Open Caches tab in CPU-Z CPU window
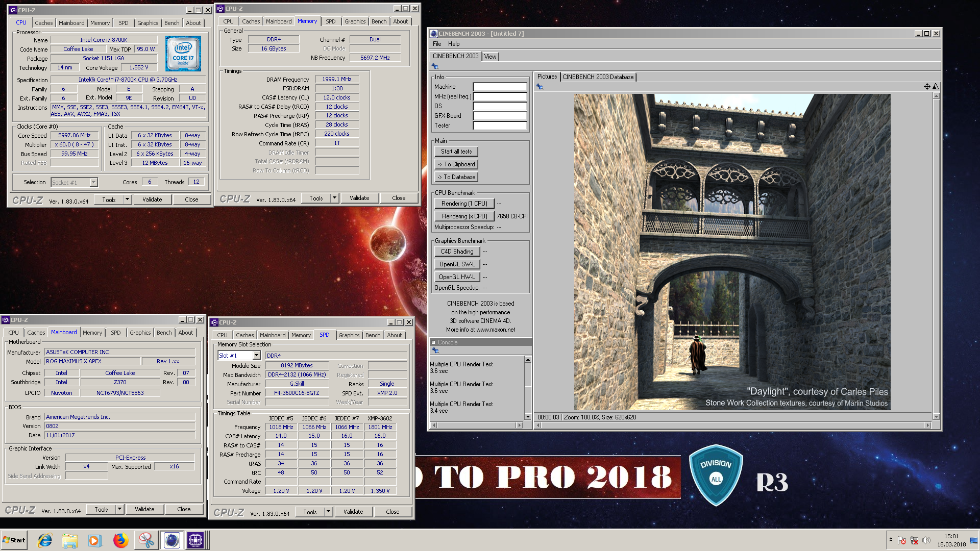The height and width of the screenshot is (551, 980). point(43,23)
